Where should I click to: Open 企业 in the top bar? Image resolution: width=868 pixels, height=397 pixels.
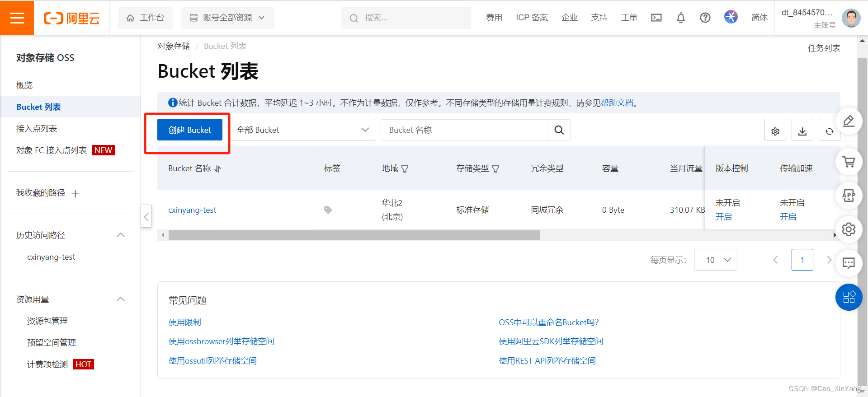(570, 18)
